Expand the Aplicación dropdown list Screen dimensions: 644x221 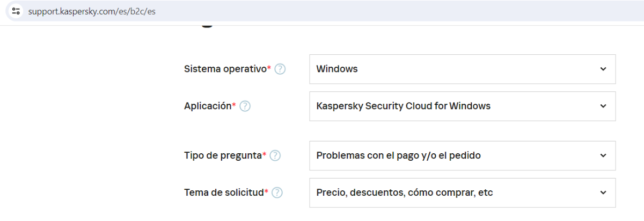coord(462,106)
